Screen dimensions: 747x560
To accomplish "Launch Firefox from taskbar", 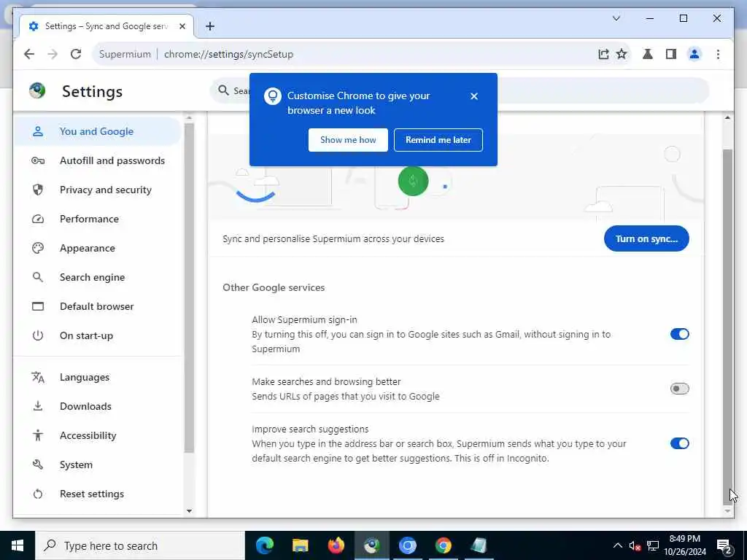I will [336, 545].
